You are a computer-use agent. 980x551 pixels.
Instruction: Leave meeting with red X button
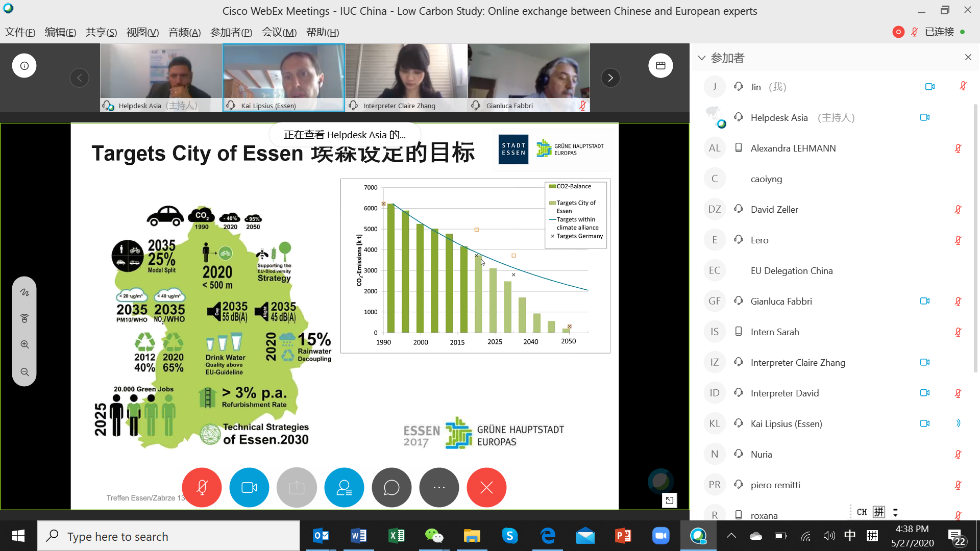click(x=486, y=488)
